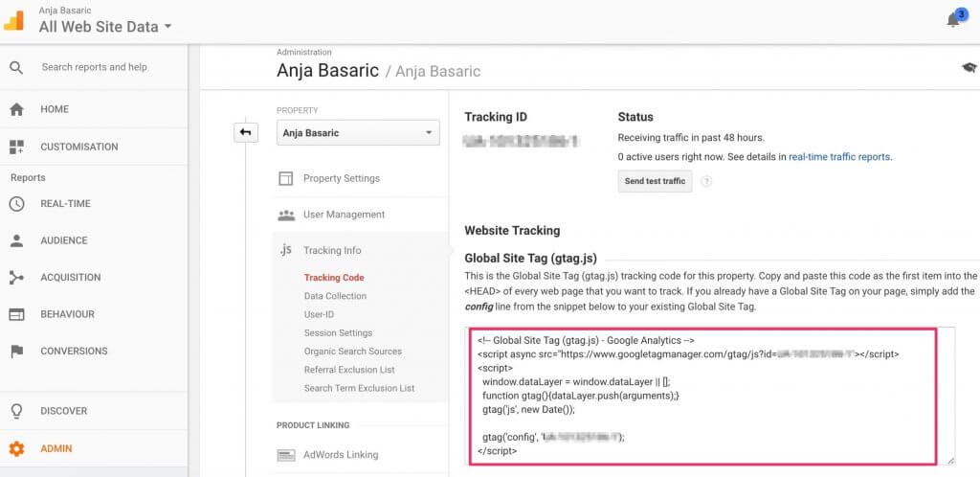Click the Customisation dashboard icon
Image resolution: width=980 pixels, height=477 pixels.
pos(17,147)
